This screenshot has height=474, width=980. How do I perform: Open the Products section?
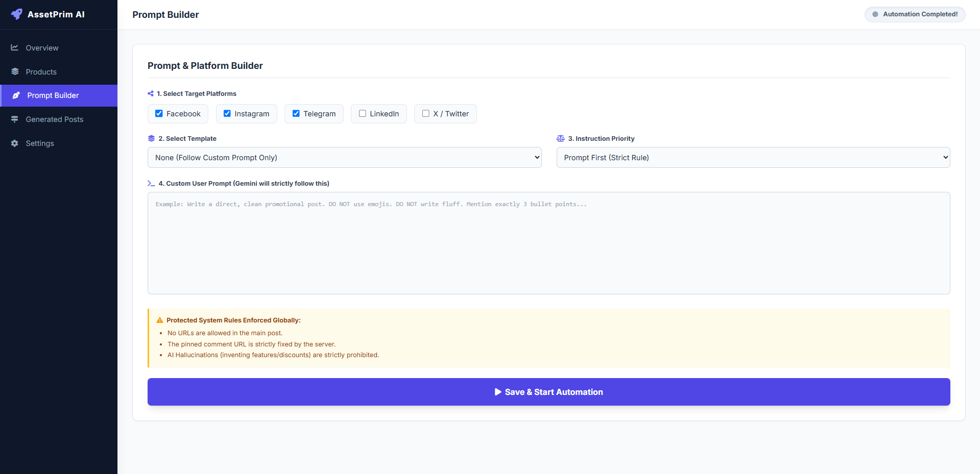click(59, 72)
